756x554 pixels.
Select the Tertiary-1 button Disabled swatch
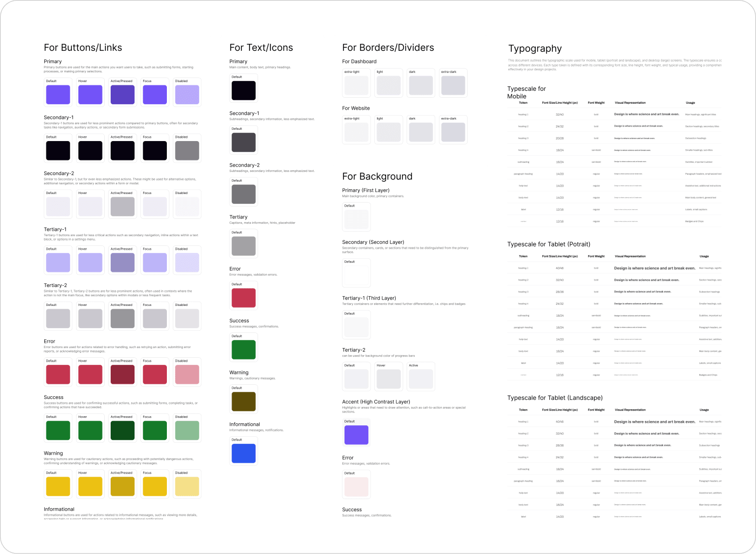click(187, 263)
